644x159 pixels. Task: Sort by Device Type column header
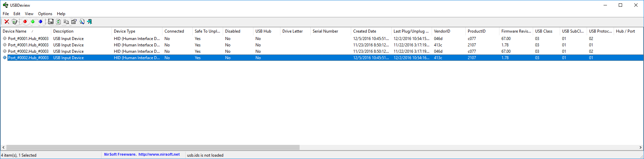tap(137, 31)
